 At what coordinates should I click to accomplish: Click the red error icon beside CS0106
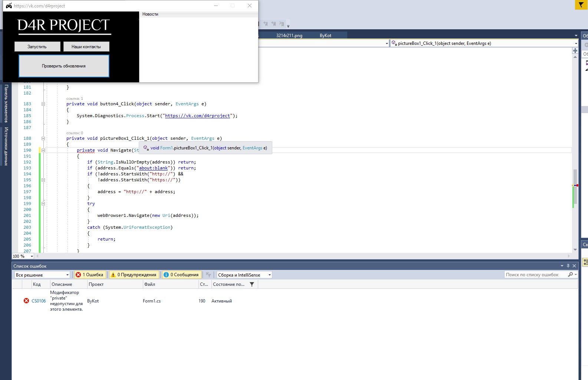coord(26,301)
